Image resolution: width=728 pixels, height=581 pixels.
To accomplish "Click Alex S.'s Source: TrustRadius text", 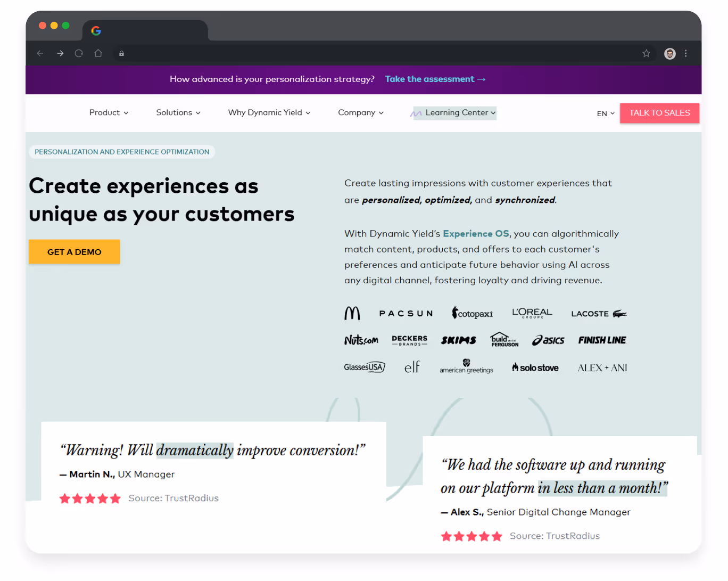I will pos(555,536).
